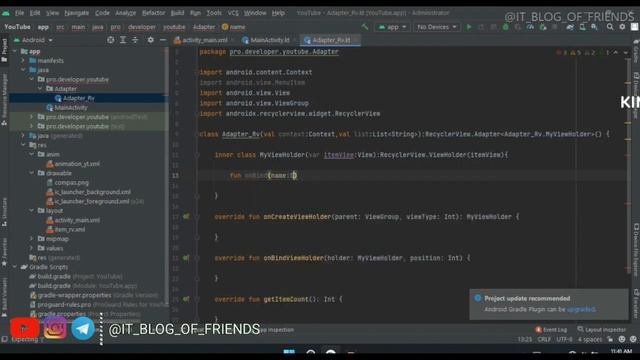640x360 pixels.
Task: Open the Edit menu
Action: pos(35,13)
